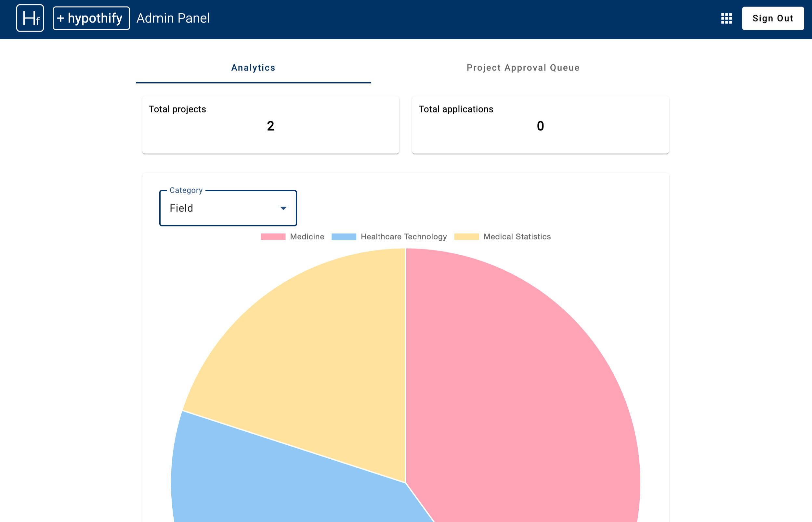Click the Admin Panel title text
The image size is (812, 522).
pos(173,18)
